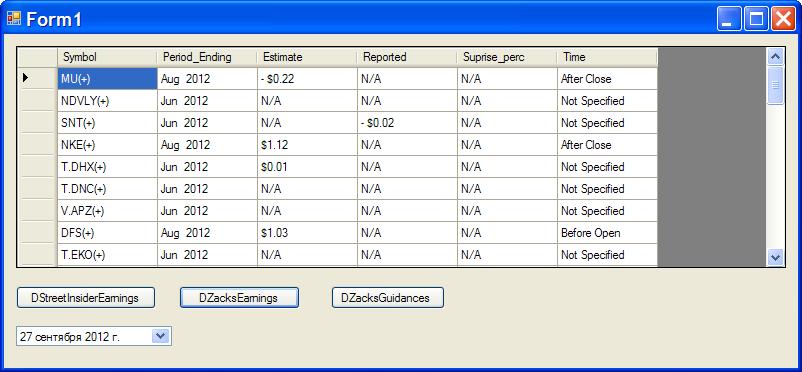Sort by the Suprise_perc column header
The width and height of the screenshot is (802, 372).
(x=507, y=57)
